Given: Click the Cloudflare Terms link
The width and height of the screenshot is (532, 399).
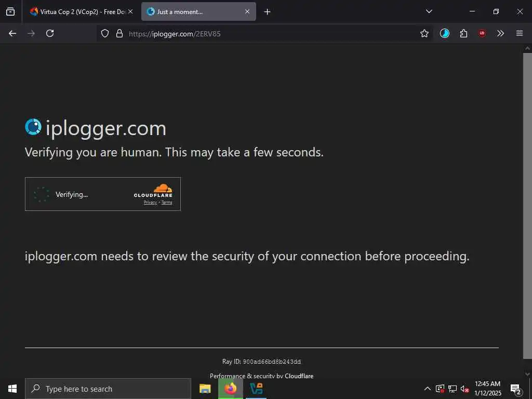Looking at the screenshot, I should 167,202.
